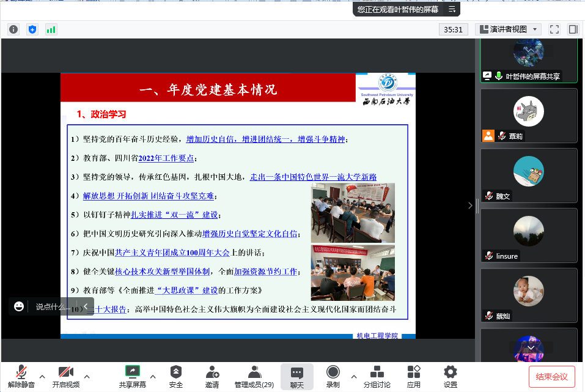Click 邀请 to invite participants
This screenshot has height=392, width=585.
coord(212,376)
